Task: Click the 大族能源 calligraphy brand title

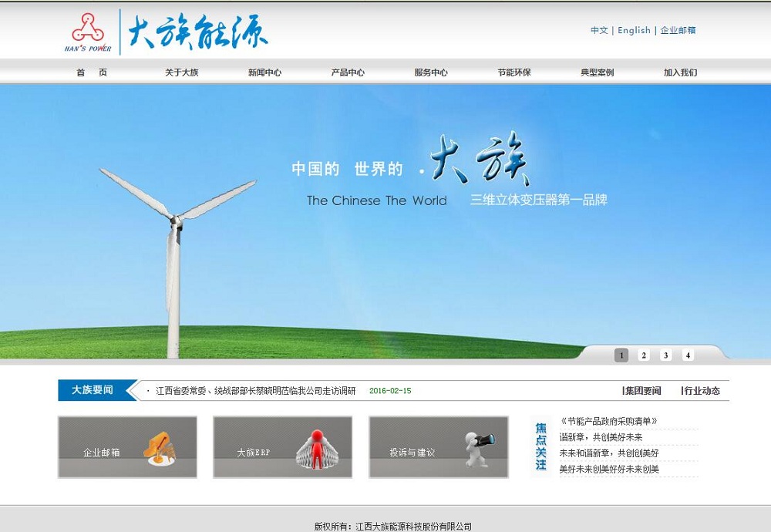Action: [198, 32]
